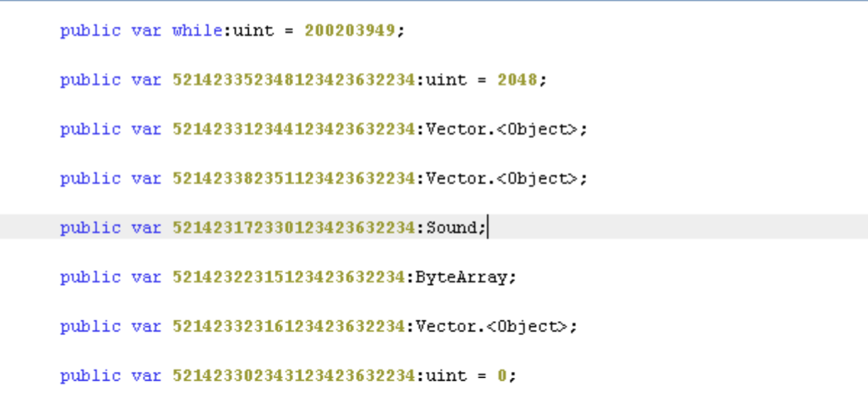Click the identifier 521423172330123423632234
Screen dimensions: 868x420
(294, 227)
